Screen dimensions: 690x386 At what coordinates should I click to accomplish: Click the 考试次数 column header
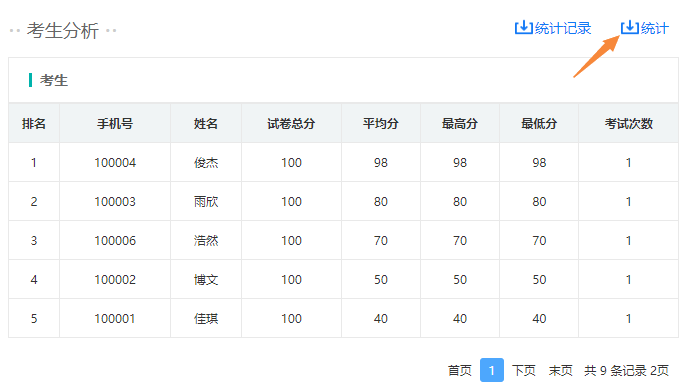click(628, 124)
